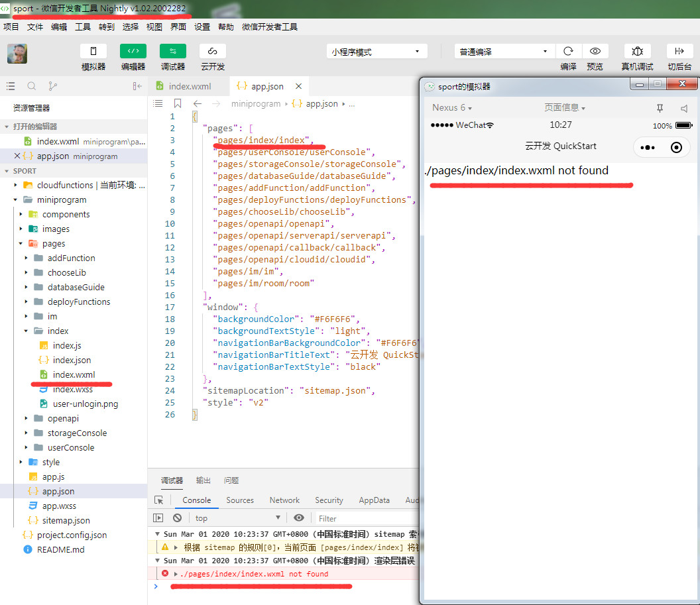Open the simulator three-dots capsule menu
The image size is (700, 605).
(x=648, y=147)
